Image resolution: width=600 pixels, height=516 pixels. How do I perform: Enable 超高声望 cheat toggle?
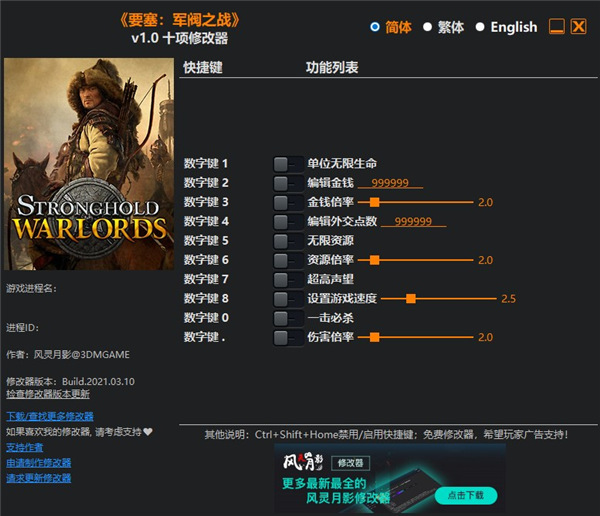click(x=288, y=279)
